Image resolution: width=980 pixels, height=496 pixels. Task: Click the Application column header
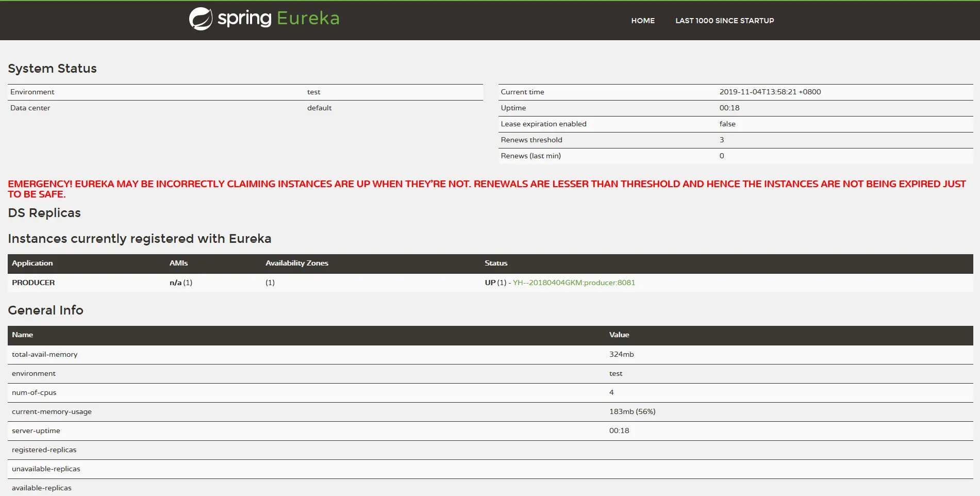pos(32,263)
